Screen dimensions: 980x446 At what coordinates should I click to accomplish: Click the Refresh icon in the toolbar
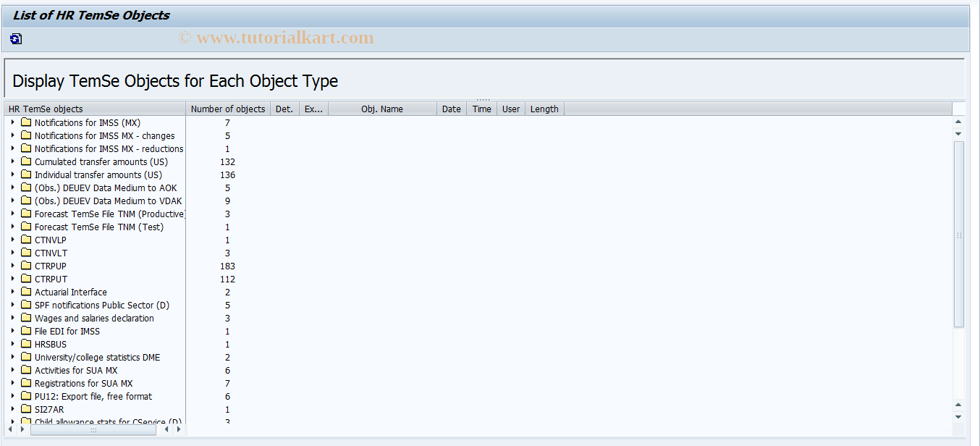point(15,38)
